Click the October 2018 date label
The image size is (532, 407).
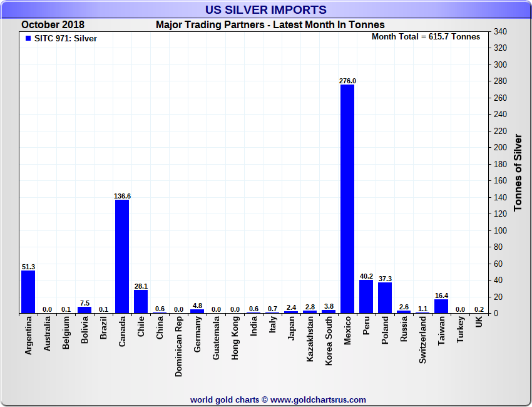[x=53, y=25]
